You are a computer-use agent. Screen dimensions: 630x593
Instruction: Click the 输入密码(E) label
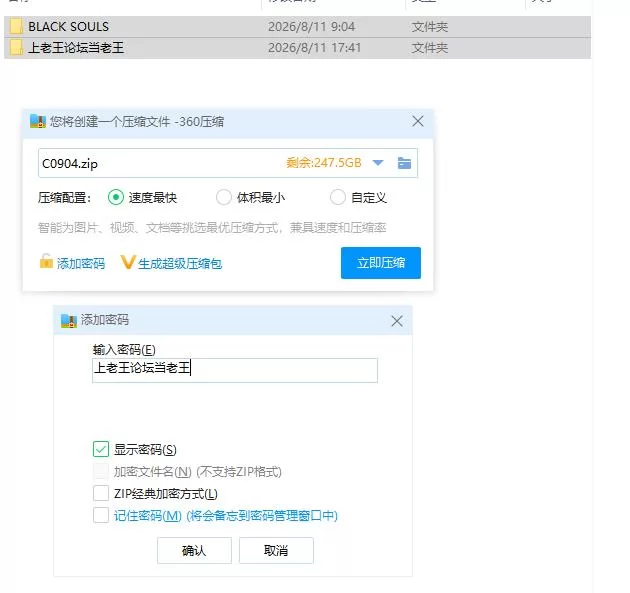pyautogui.click(x=124, y=350)
